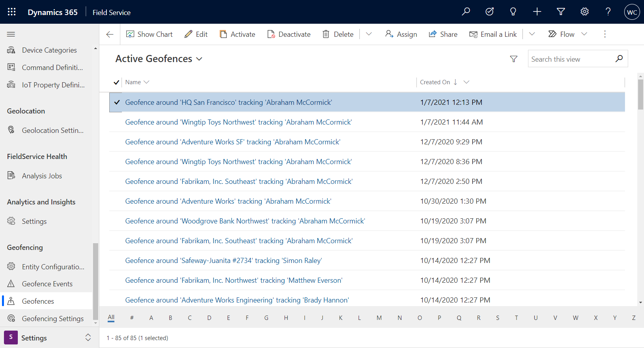Open 'Woodgrove Bank Northwest' geofence record
Viewport: 644px width, 348px height.
point(245,221)
